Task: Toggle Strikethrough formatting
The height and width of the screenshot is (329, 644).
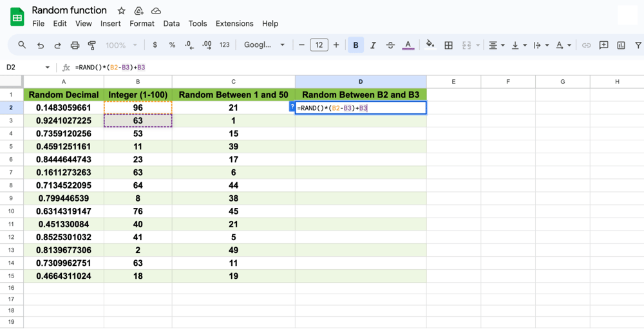Action: pyautogui.click(x=390, y=45)
